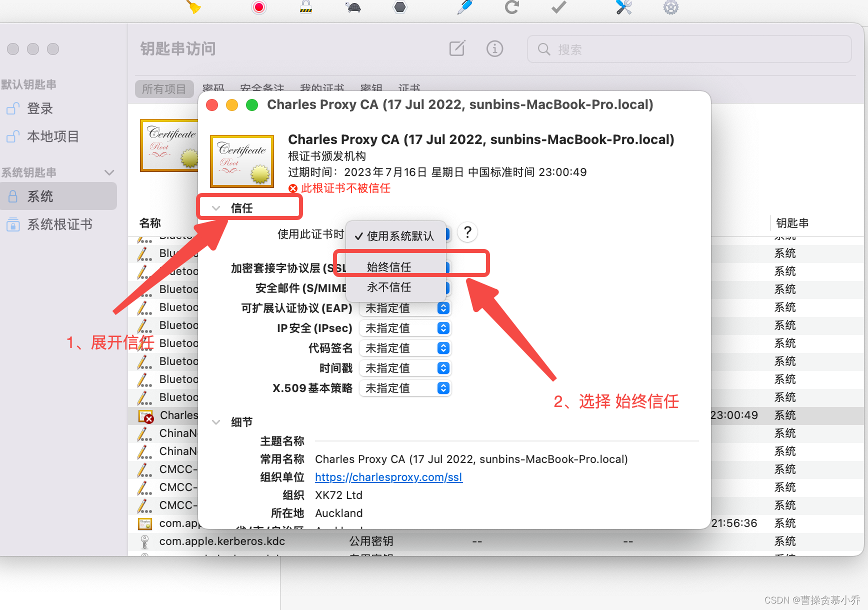Click the new item compose icon in Keychain
The image size is (868, 610).
point(457,48)
